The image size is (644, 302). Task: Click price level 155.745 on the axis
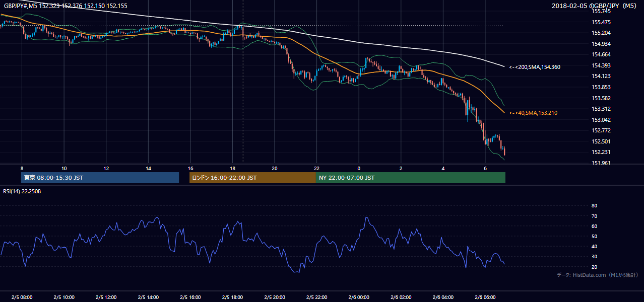tap(601, 11)
